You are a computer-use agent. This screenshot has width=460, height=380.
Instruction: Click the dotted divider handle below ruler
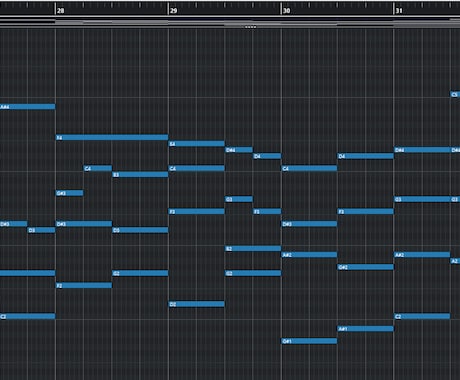(251, 27)
